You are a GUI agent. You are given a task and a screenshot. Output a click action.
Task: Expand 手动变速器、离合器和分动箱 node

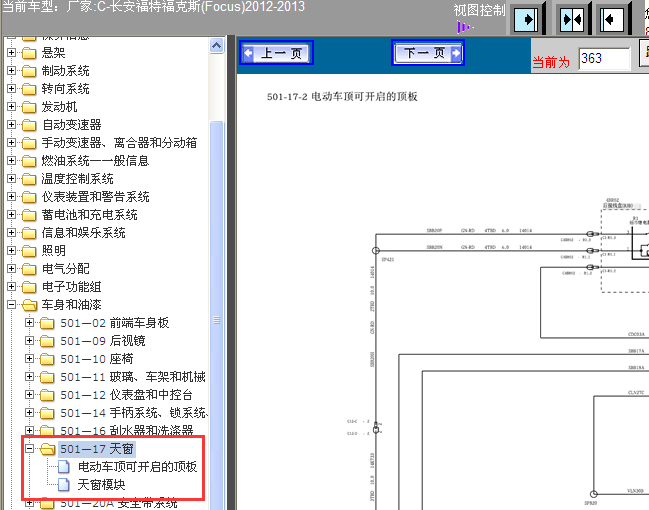point(12,143)
